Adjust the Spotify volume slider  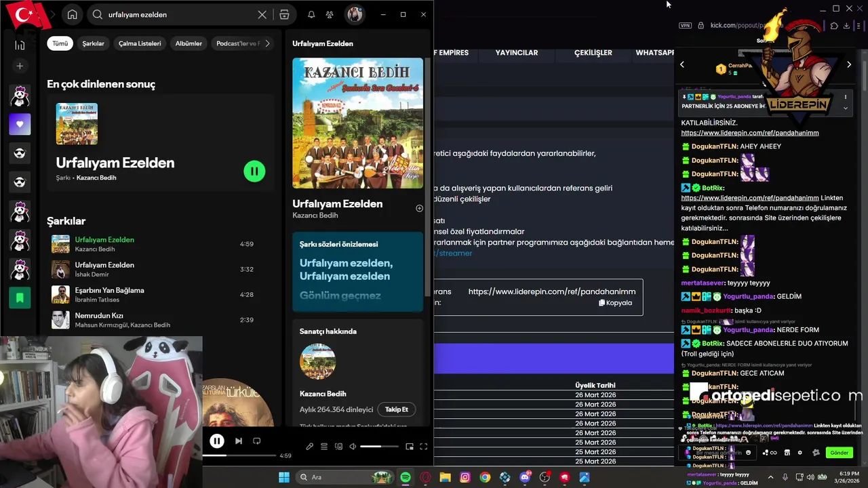point(379,447)
